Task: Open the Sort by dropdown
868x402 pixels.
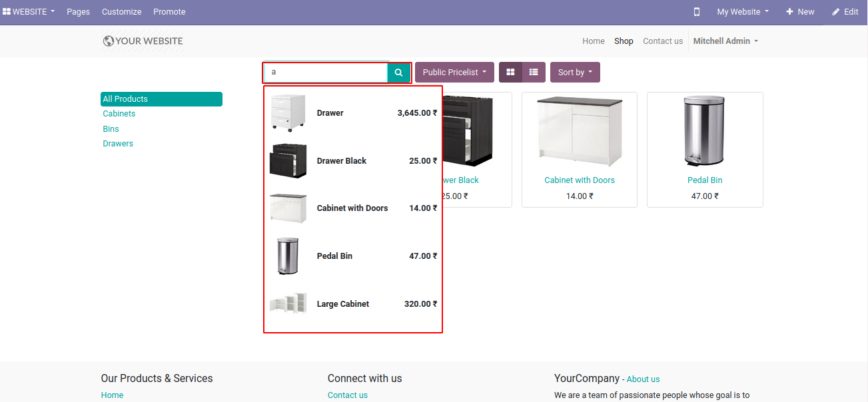Action: click(575, 73)
